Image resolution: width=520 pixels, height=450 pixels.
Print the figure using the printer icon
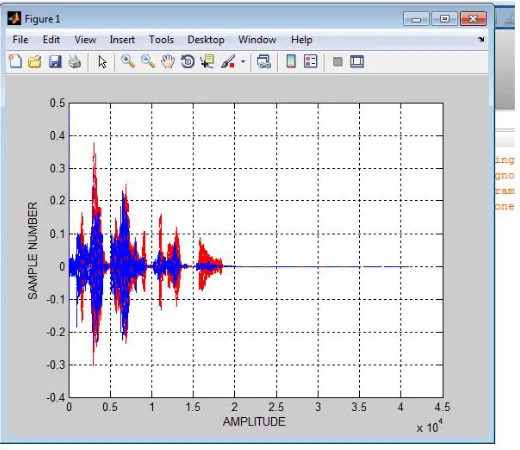click(x=75, y=62)
